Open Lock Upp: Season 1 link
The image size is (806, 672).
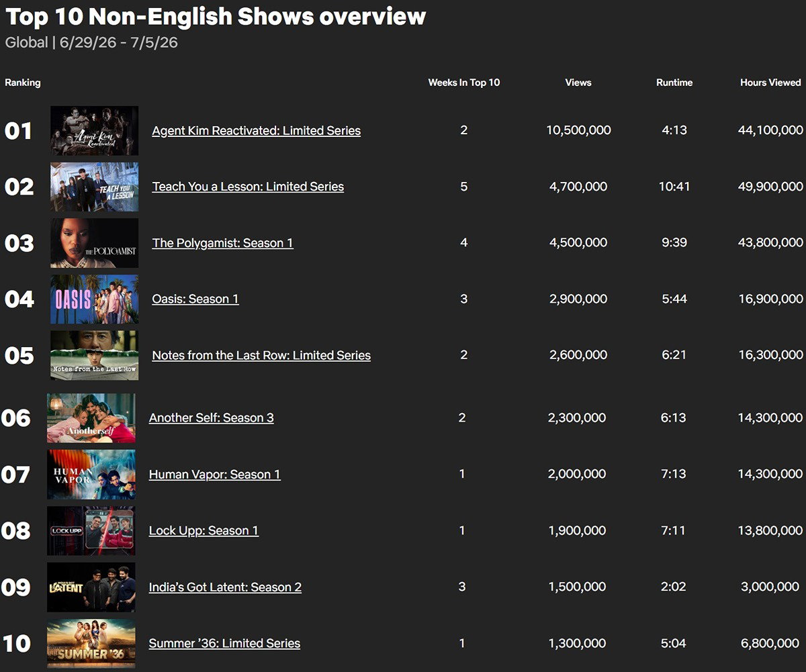click(204, 530)
